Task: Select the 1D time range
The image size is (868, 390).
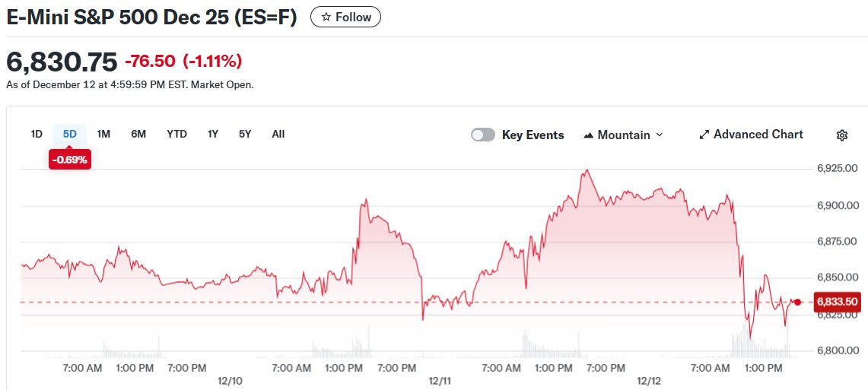Action: (37, 134)
